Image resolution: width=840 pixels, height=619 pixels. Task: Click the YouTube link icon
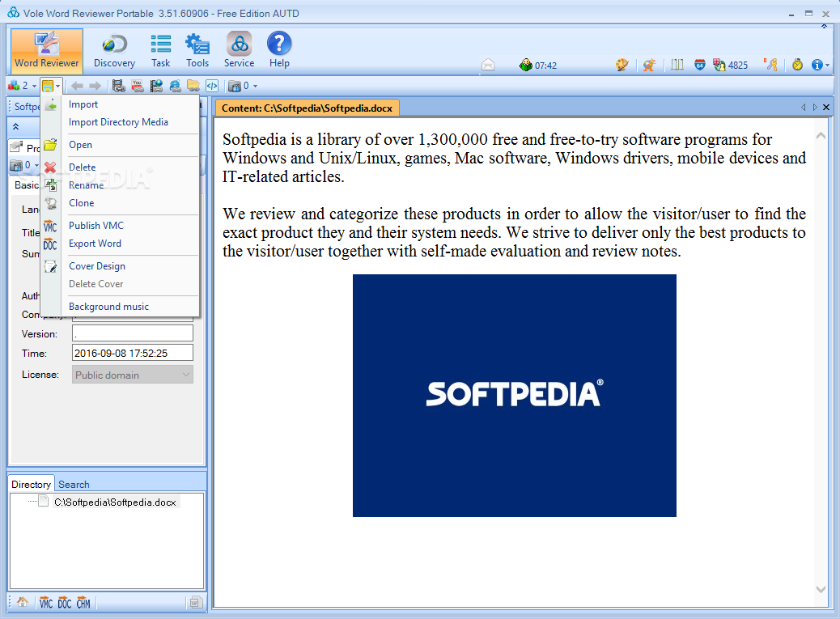tap(138, 86)
